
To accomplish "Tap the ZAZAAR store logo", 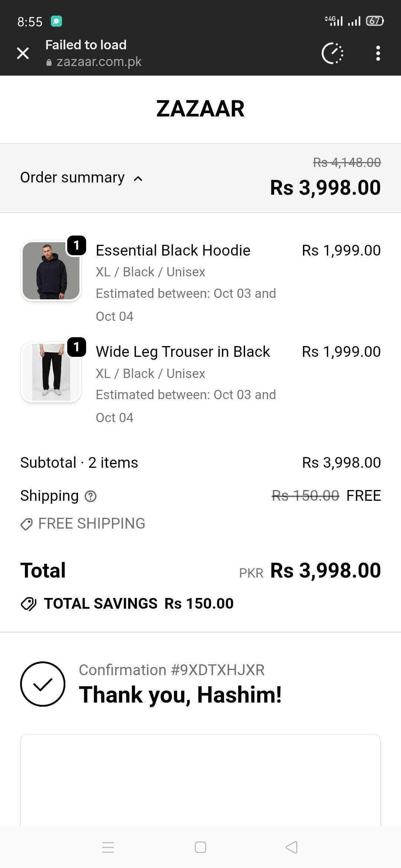I will coord(200,109).
